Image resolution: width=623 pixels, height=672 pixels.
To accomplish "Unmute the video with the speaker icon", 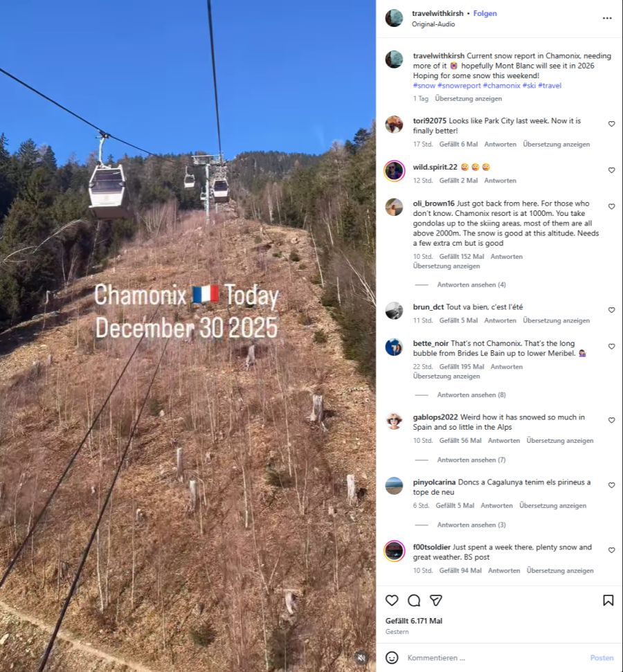I will (361, 657).
